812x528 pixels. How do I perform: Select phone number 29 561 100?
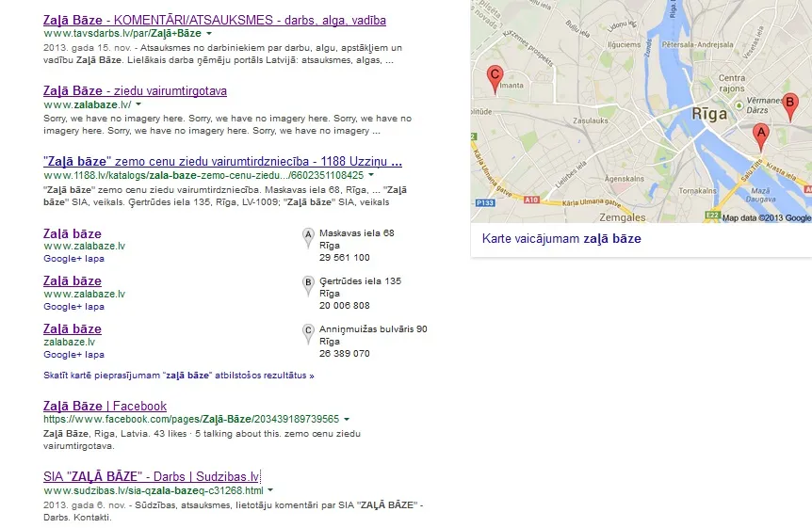[345, 258]
